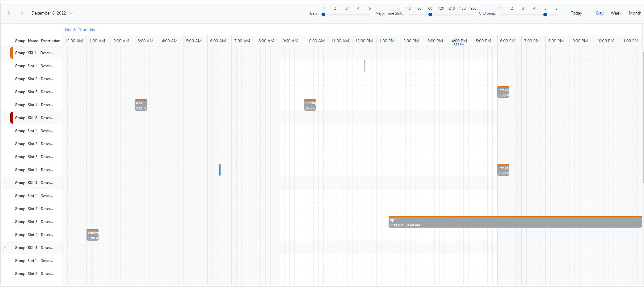Image resolution: width=644 pixels, height=287 pixels.
Task: Click the previous date navigation arrow
Action: tap(9, 13)
